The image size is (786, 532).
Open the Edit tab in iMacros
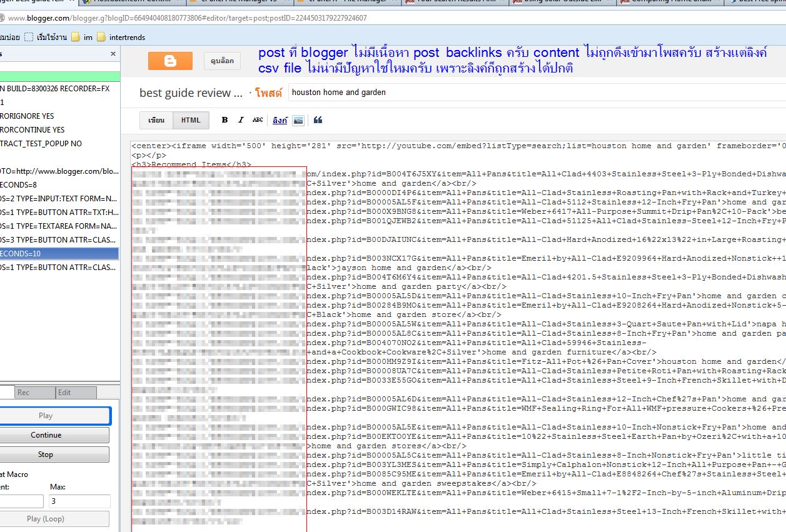click(x=76, y=393)
